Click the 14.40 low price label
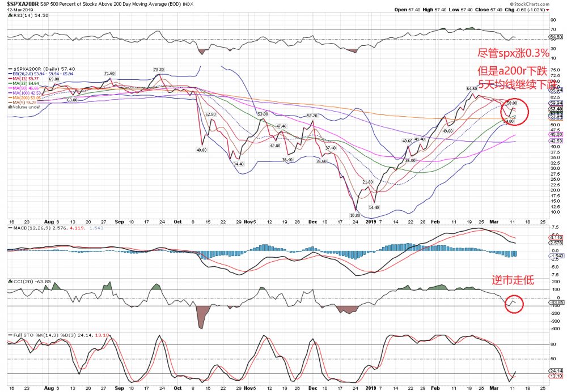567x392 pixels. 374,208
